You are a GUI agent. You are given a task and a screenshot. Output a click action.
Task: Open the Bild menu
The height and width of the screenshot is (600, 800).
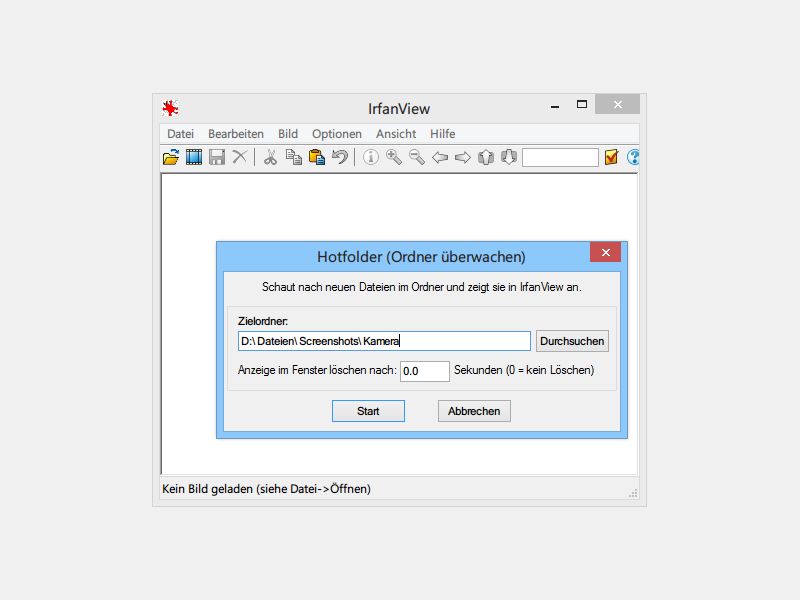pos(288,134)
